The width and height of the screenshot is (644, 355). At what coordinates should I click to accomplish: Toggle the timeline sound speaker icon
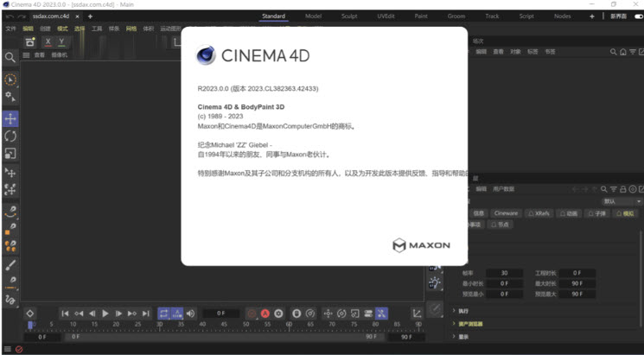191,313
